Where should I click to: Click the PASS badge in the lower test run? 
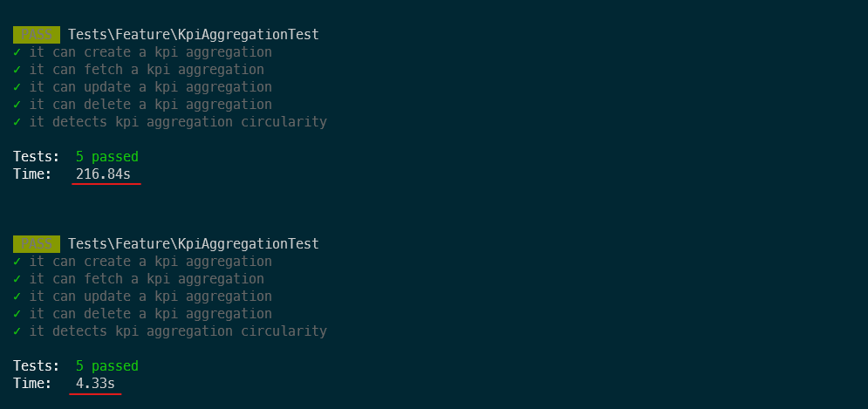point(37,244)
